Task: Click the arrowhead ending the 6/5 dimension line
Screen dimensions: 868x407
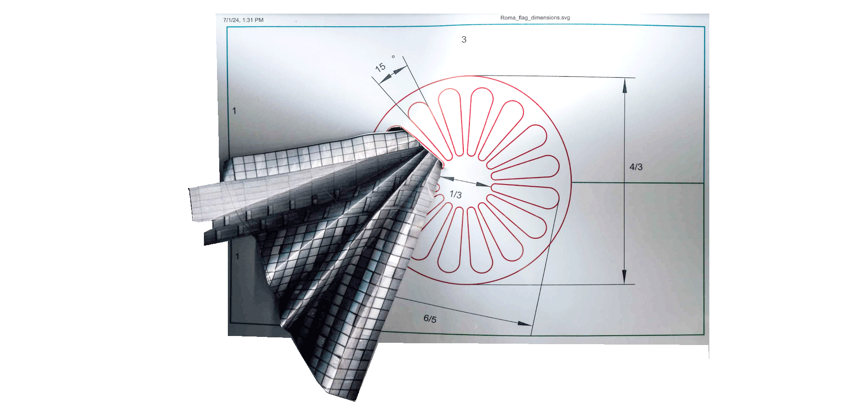Action: [524, 323]
